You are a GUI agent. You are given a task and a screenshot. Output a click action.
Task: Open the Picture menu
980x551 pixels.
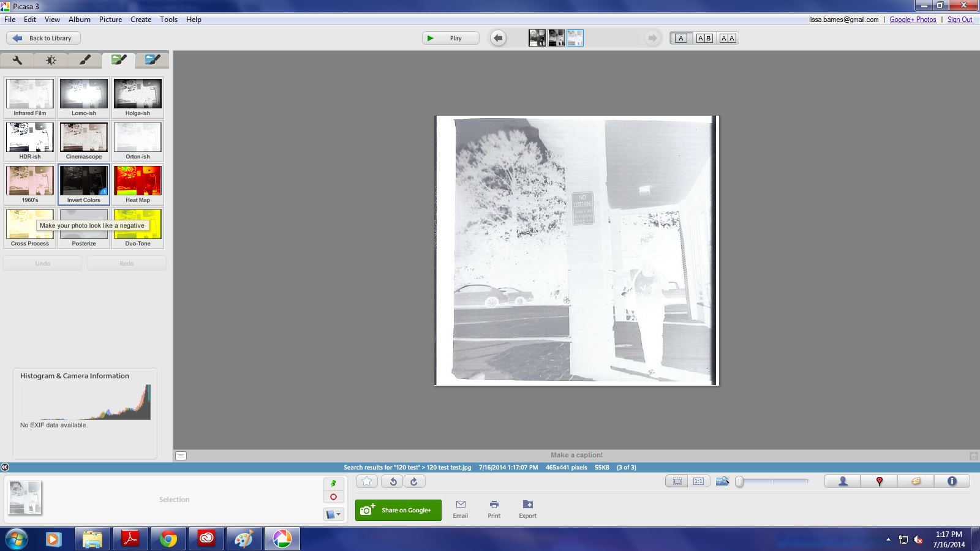point(110,20)
